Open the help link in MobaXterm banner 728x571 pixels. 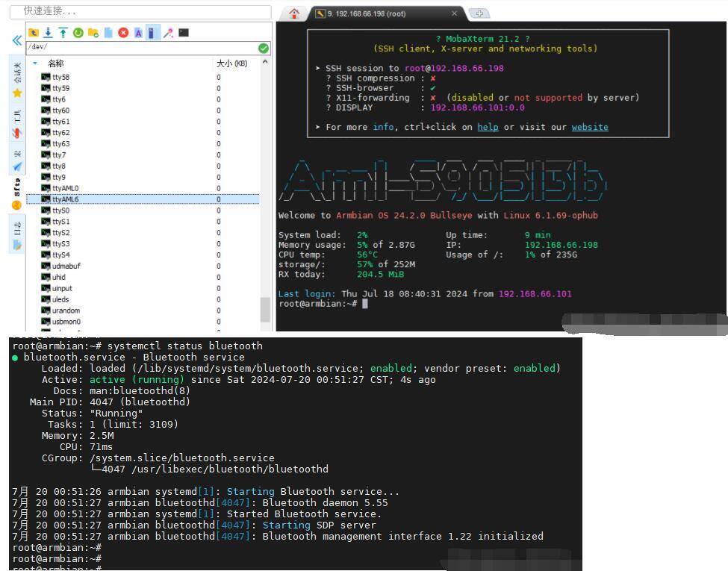(488, 127)
